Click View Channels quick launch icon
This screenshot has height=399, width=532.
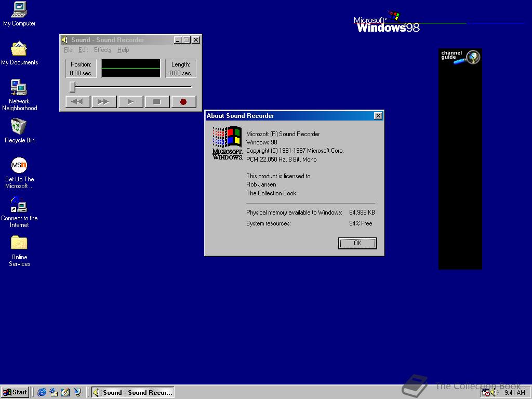tap(78, 392)
